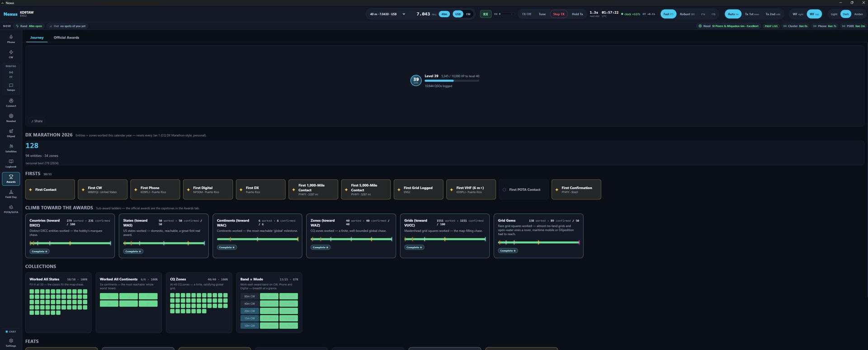This screenshot has height=350, width=868.
Task: Click the Phone live status indicator
Action: pos(825,26)
